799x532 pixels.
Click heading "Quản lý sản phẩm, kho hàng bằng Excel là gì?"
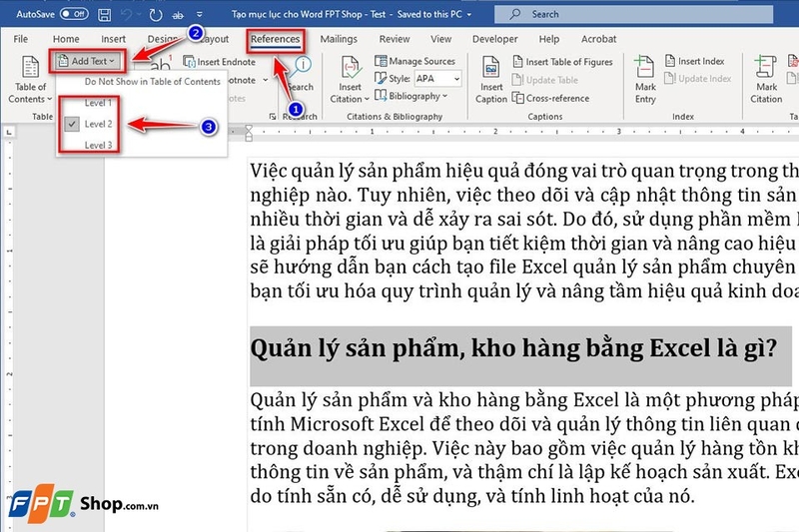pyautogui.click(x=513, y=348)
